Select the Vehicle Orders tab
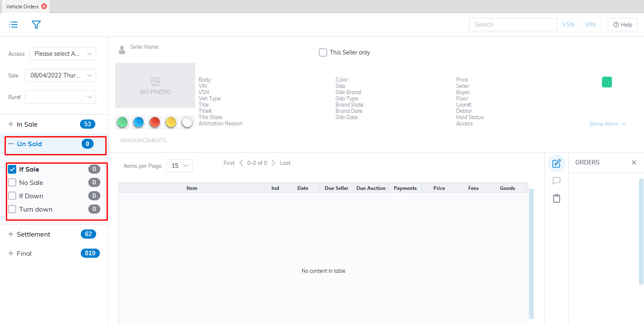644x324 pixels. click(22, 6)
